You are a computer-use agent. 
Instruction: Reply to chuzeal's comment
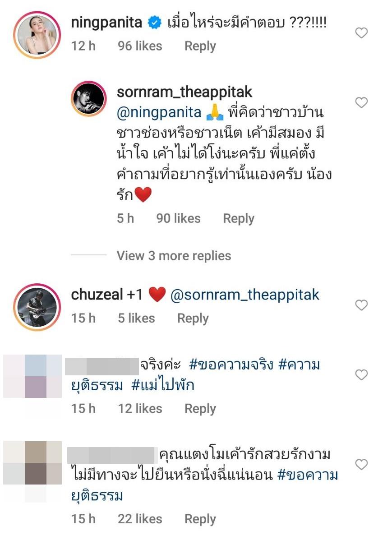[x=193, y=318]
